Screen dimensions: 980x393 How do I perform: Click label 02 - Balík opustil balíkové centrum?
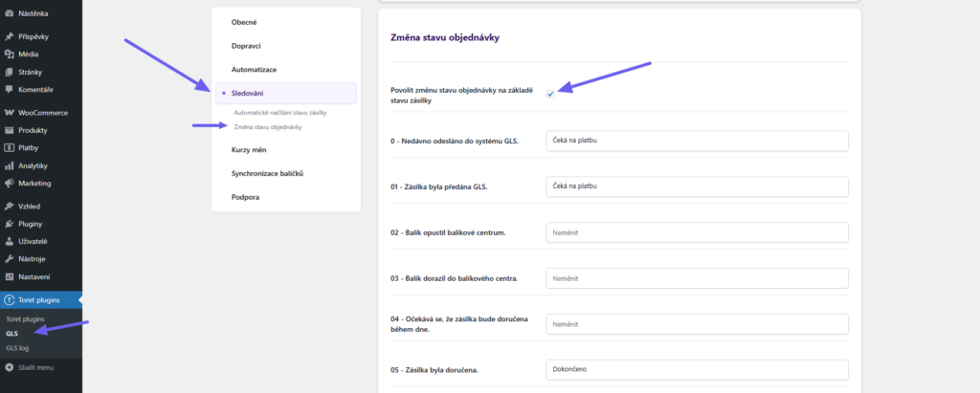[448, 232]
